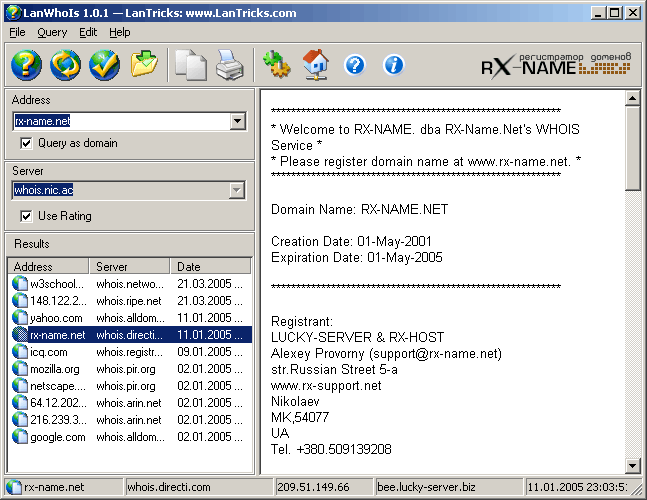Click the globe refresh arrows icon
Viewport: 647px width, 500px height.
click(x=65, y=65)
